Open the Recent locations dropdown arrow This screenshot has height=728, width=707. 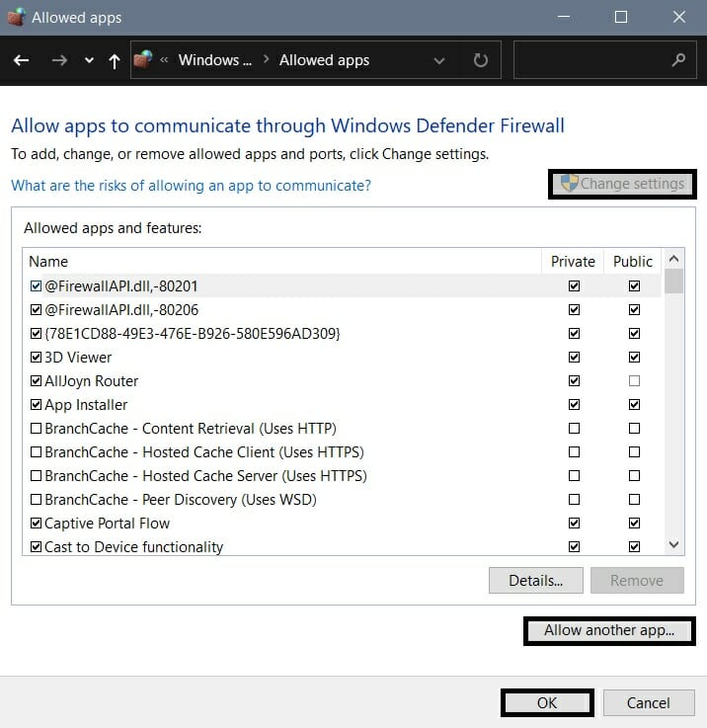[89, 60]
